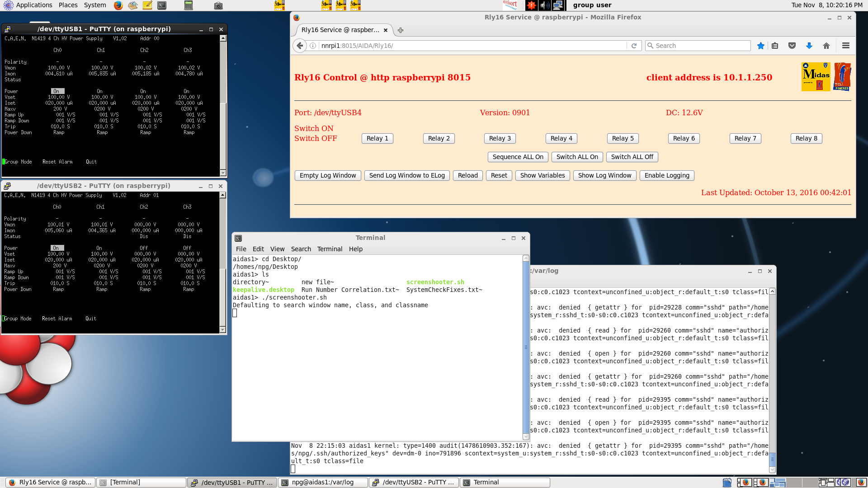Open the Terminal menu in Terminal window
This screenshot has height=488, width=868.
pyautogui.click(x=330, y=249)
